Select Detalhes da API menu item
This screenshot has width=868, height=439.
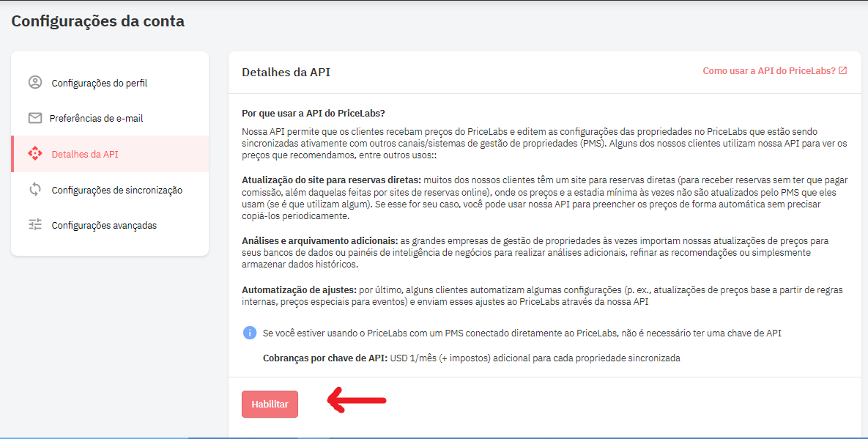(x=110, y=154)
